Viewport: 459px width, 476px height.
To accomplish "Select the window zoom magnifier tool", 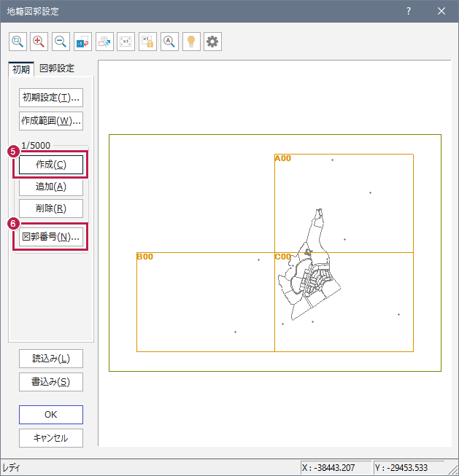I will [x=18, y=42].
